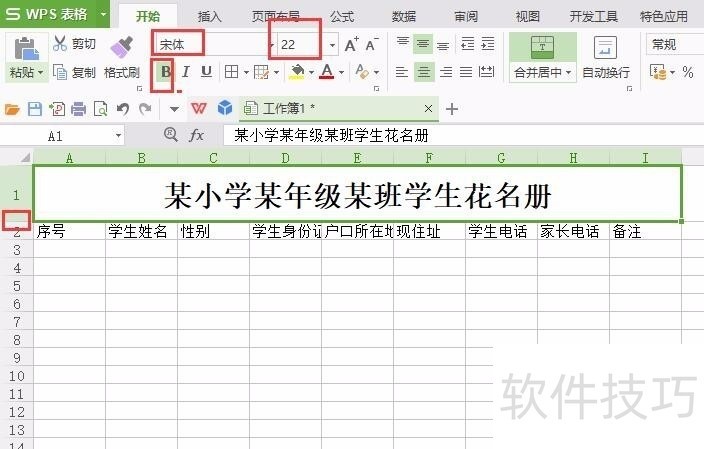
Task: Click the clear formatting eraser icon
Action: 361,71
